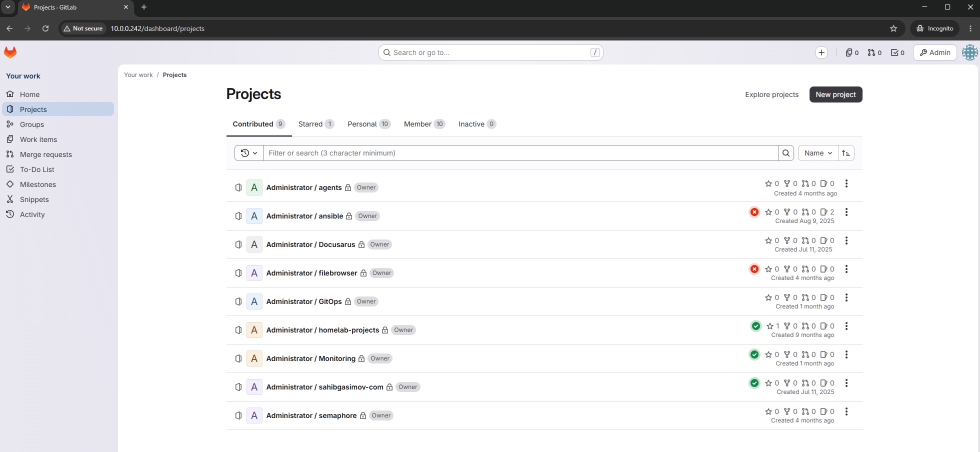This screenshot has width=980, height=452.
Task: Focus the Search or go to box
Action: point(490,52)
